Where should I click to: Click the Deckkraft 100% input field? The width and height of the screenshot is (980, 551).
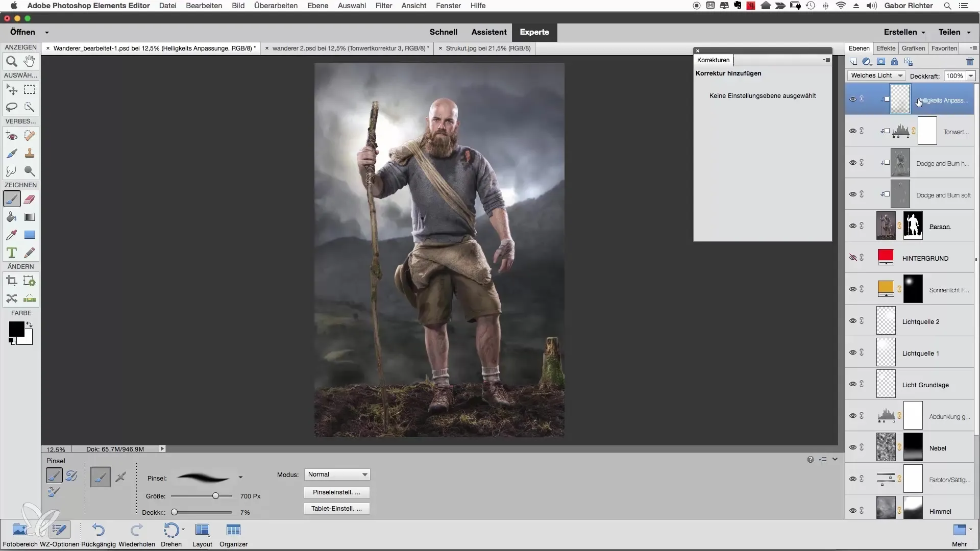click(954, 76)
